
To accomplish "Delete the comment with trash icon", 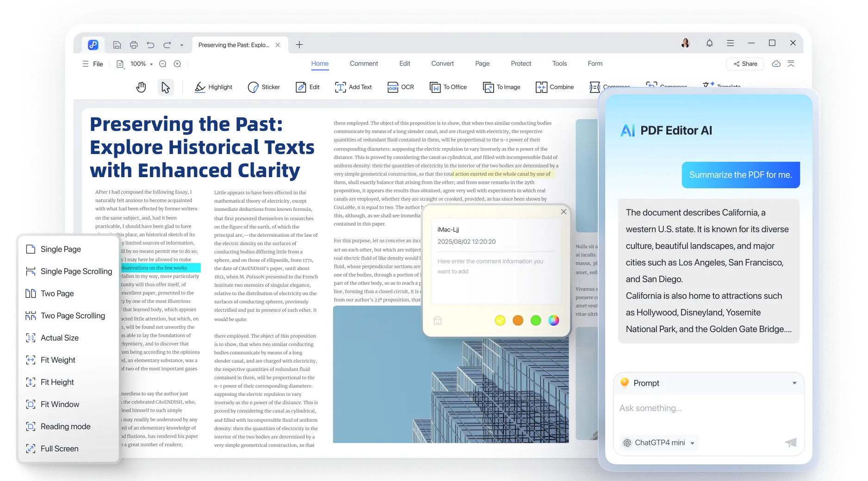I will [x=438, y=321].
